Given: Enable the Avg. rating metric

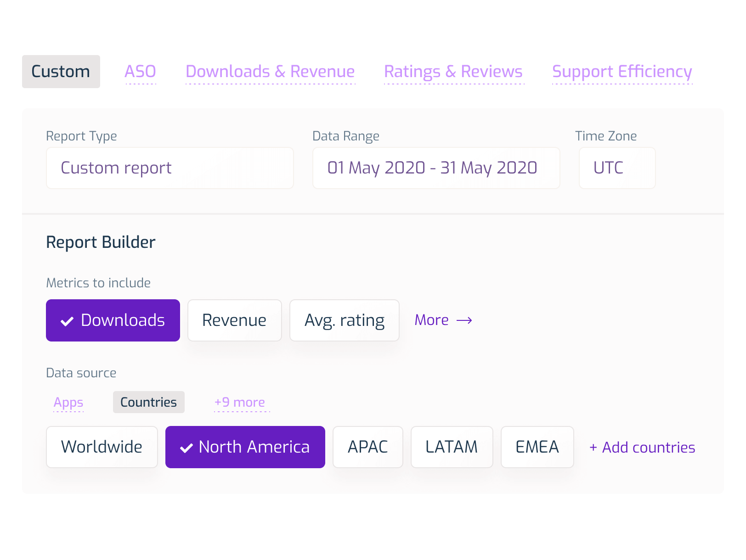Looking at the screenshot, I should [x=344, y=320].
